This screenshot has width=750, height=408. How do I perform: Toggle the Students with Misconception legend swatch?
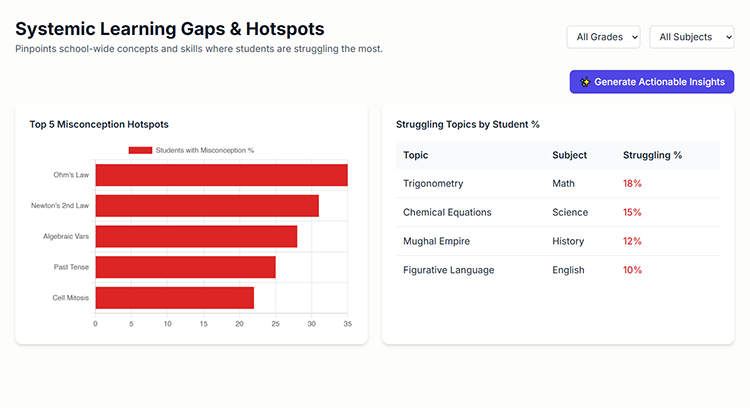click(140, 150)
